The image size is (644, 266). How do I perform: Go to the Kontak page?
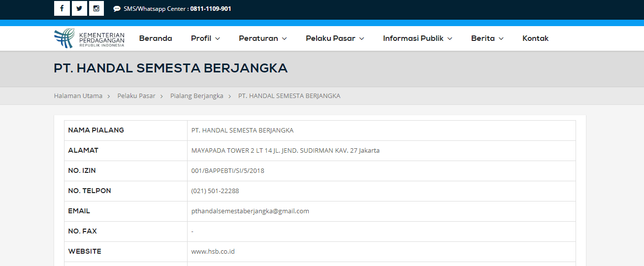click(x=535, y=38)
